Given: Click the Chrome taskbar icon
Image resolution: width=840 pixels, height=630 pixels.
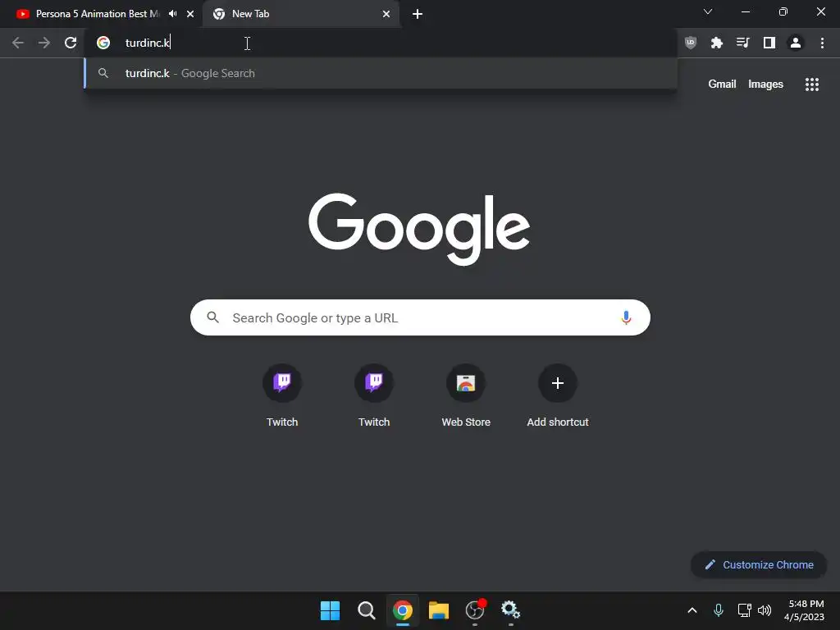Looking at the screenshot, I should click(x=402, y=610).
